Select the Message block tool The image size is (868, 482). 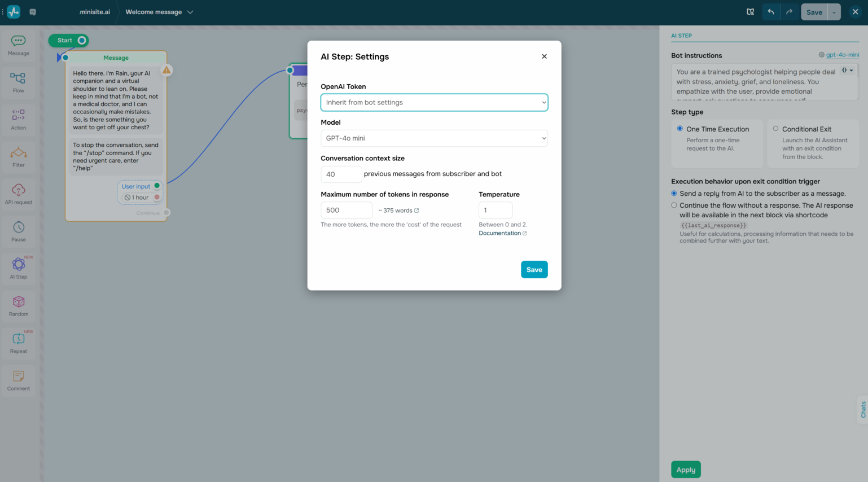click(19, 45)
